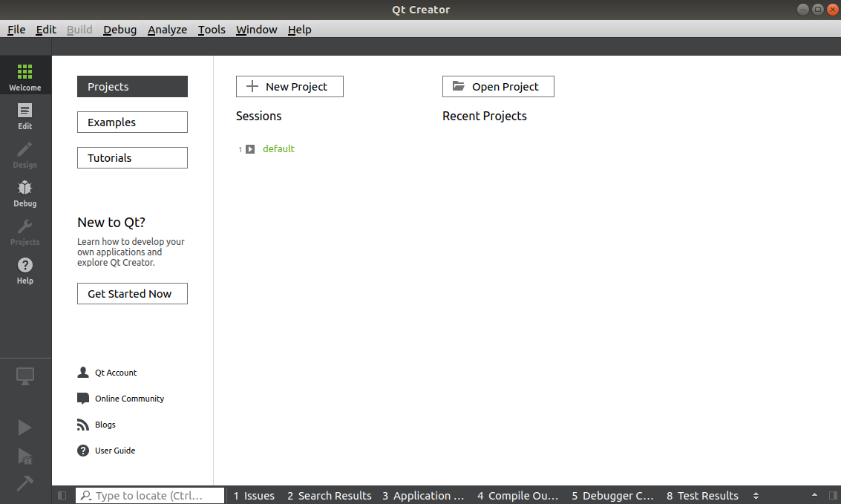Open the Edit menu

click(x=46, y=30)
